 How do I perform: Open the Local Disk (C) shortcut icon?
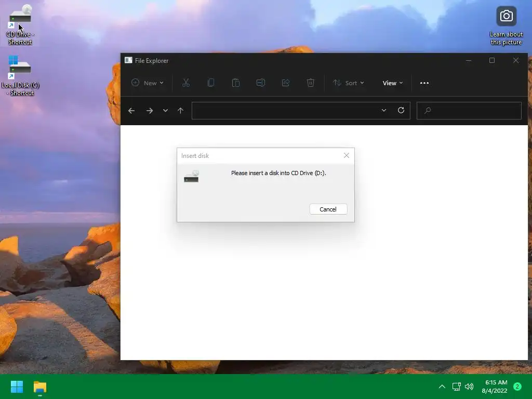20,75
